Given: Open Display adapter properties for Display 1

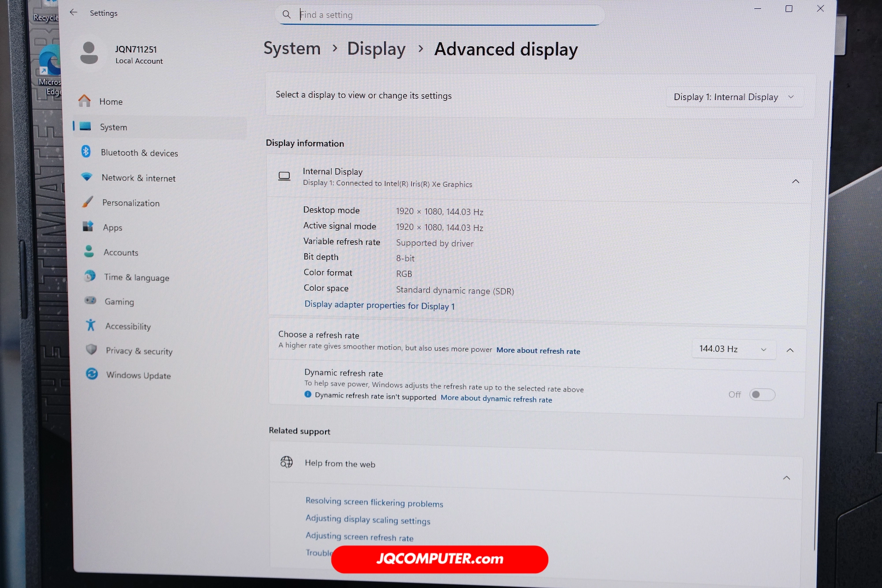Looking at the screenshot, I should point(379,305).
